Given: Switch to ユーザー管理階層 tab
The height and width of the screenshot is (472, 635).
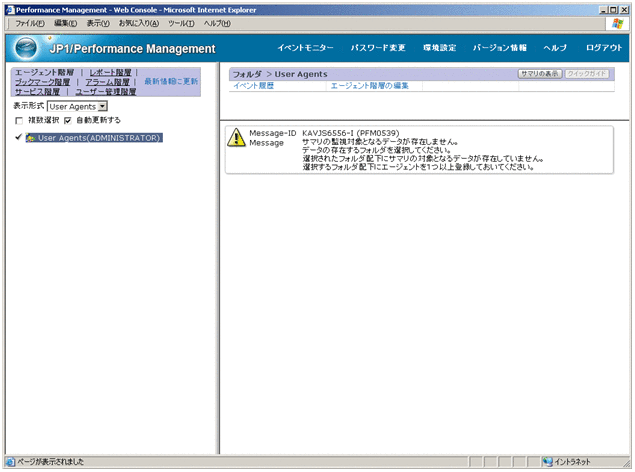Looking at the screenshot, I should [106, 92].
